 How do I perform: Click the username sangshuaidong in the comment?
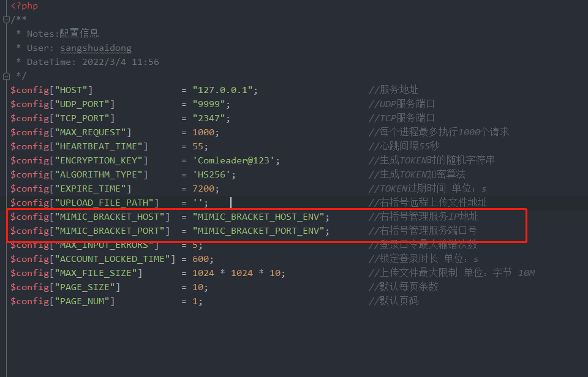pos(96,48)
